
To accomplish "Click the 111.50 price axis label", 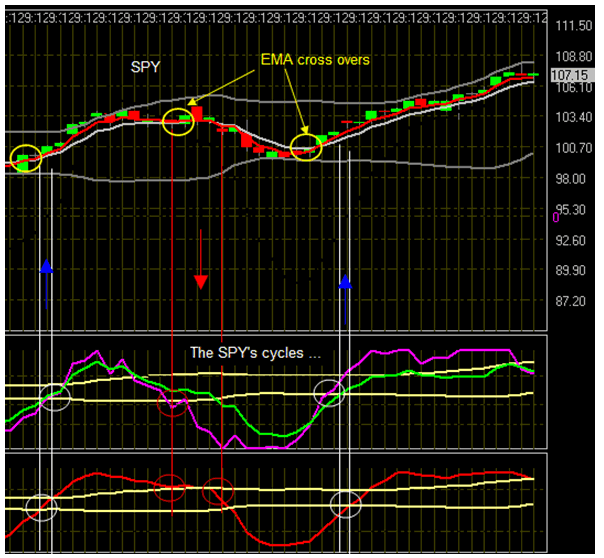I will click(x=574, y=26).
